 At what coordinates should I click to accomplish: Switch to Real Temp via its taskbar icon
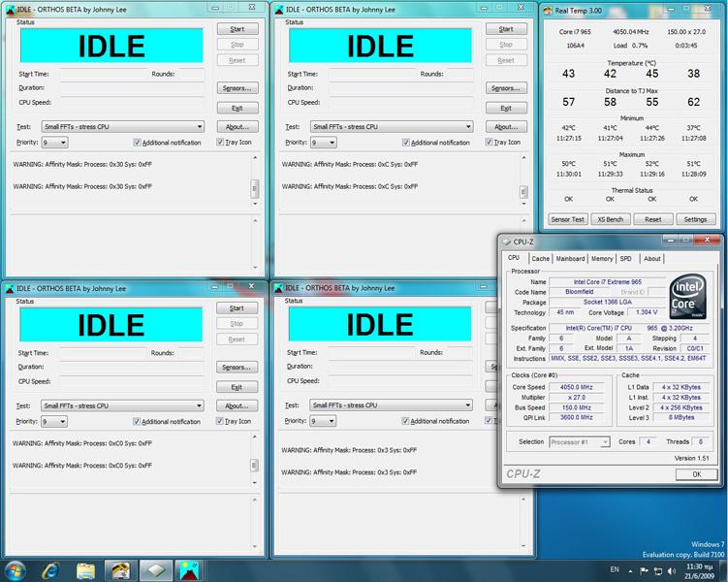[x=121, y=571]
